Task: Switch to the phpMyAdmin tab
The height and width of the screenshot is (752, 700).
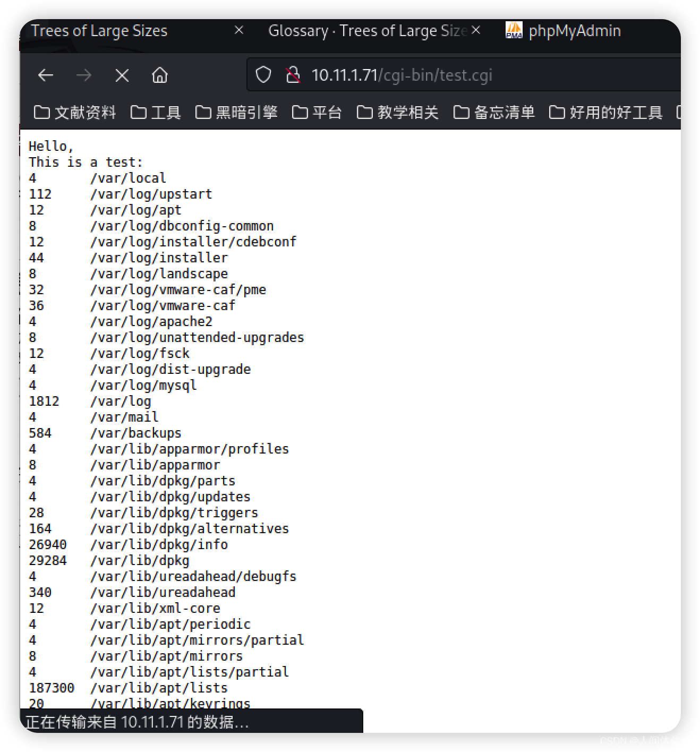Action: click(575, 31)
